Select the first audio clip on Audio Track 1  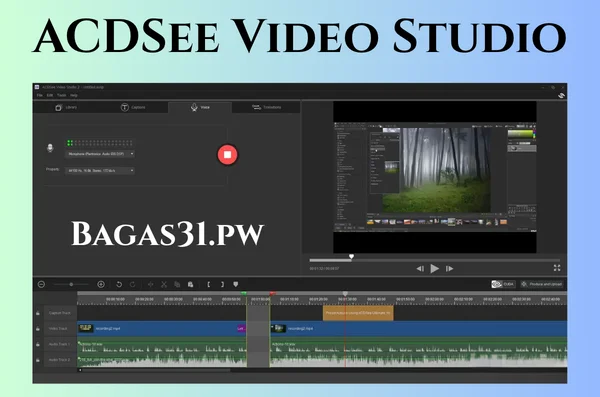[162, 345]
